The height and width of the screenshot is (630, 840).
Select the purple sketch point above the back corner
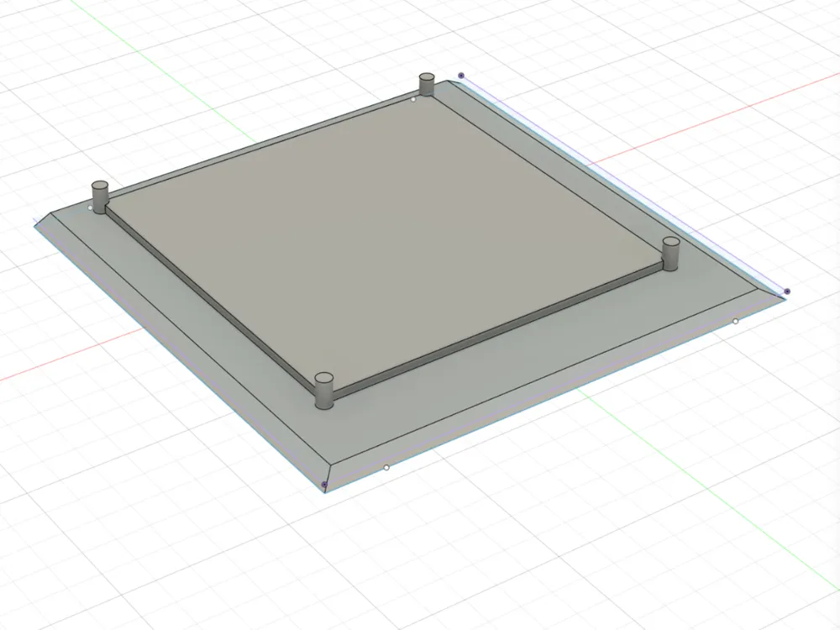[x=461, y=76]
